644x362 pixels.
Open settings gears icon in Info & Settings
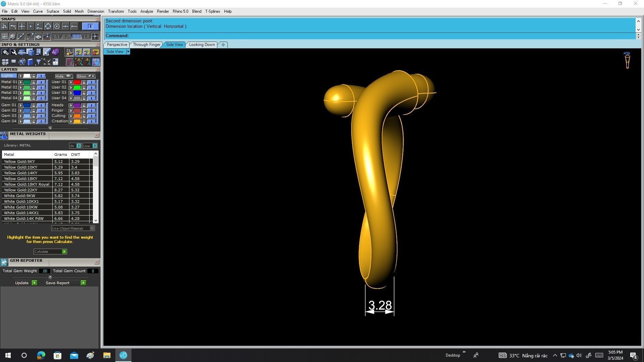(x=5, y=52)
